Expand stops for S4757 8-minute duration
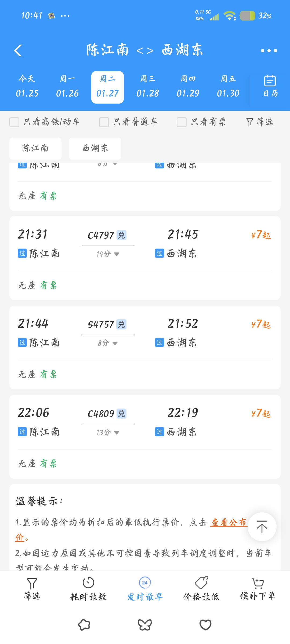290x644 pixels. coord(115,343)
